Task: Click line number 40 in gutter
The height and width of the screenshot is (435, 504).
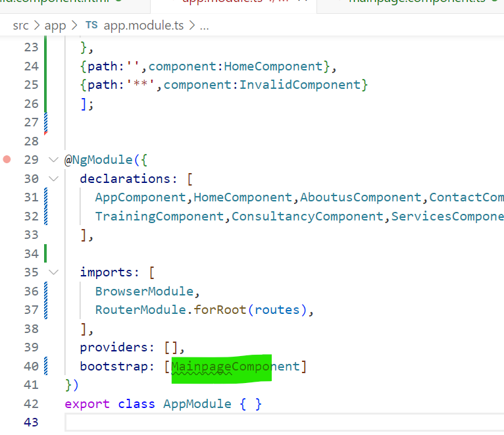Action: coord(31,367)
